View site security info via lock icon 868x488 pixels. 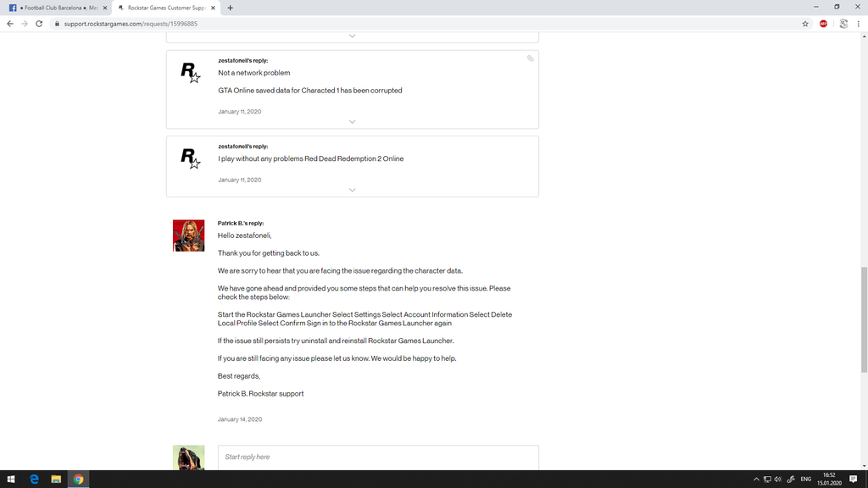[x=57, y=24]
